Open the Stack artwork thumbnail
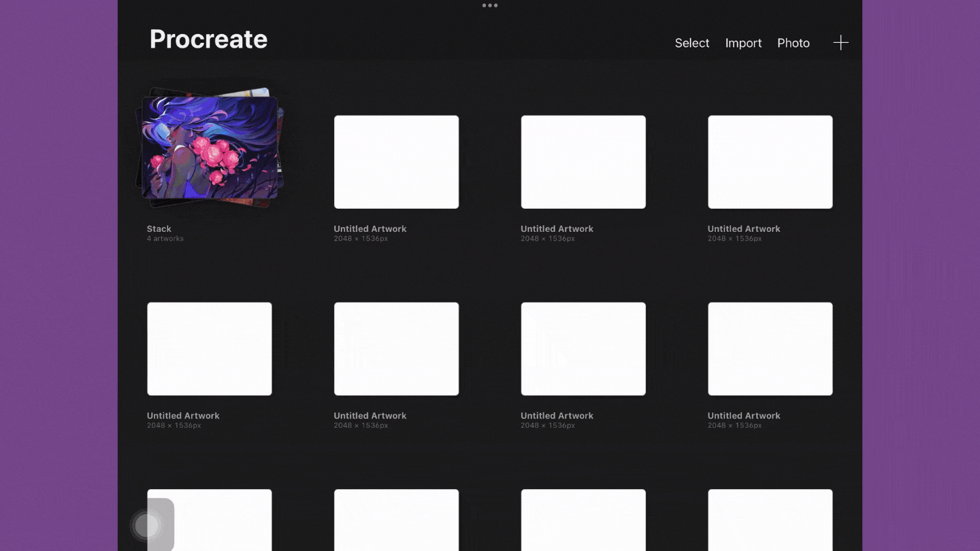Screen dimensions: 980x551 (x=210, y=147)
